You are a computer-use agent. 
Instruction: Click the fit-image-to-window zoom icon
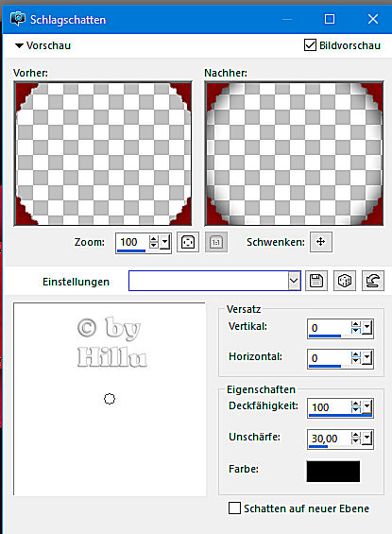[188, 243]
